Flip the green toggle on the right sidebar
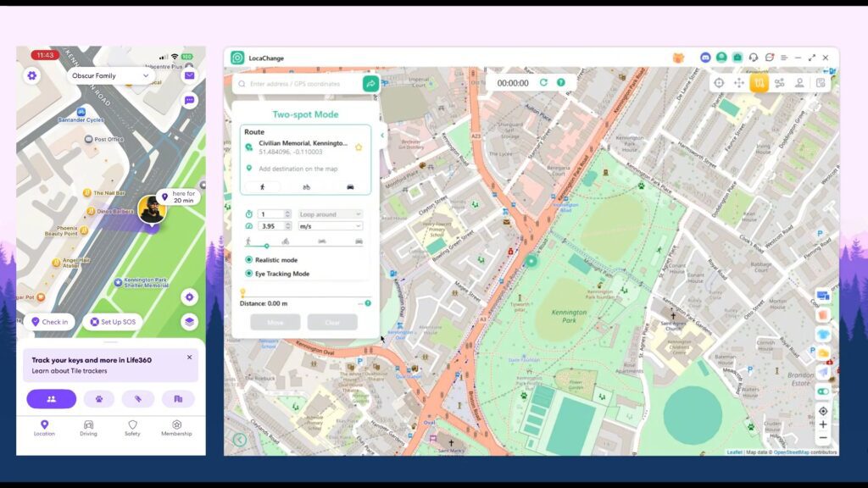The width and height of the screenshot is (868, 488). point(825,391)
